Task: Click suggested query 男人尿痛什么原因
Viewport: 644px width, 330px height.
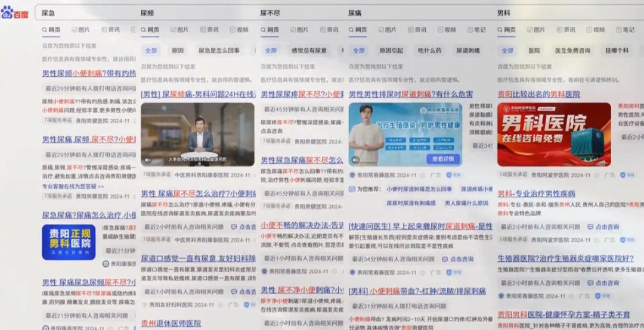Action: (x=466, y=203)
